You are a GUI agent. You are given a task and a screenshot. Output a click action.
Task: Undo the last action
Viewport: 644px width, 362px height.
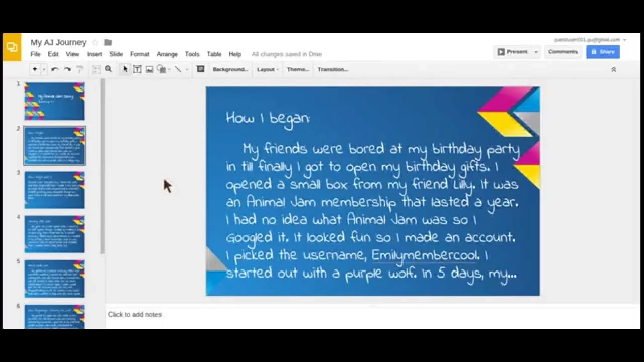coord(55,70)
